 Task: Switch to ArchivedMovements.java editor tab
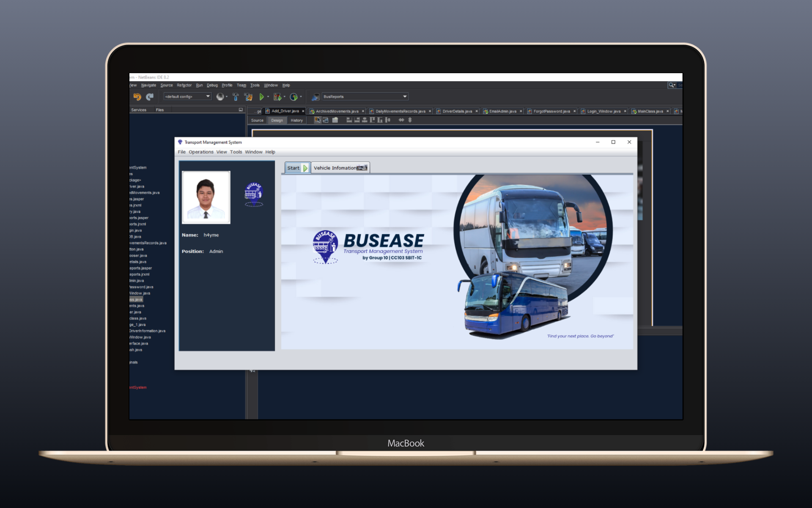[337, 111]
